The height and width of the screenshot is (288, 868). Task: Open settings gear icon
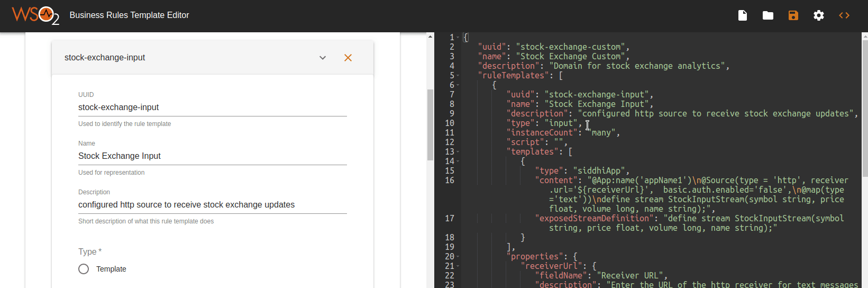pyautogui.click(x=819, y=15)
